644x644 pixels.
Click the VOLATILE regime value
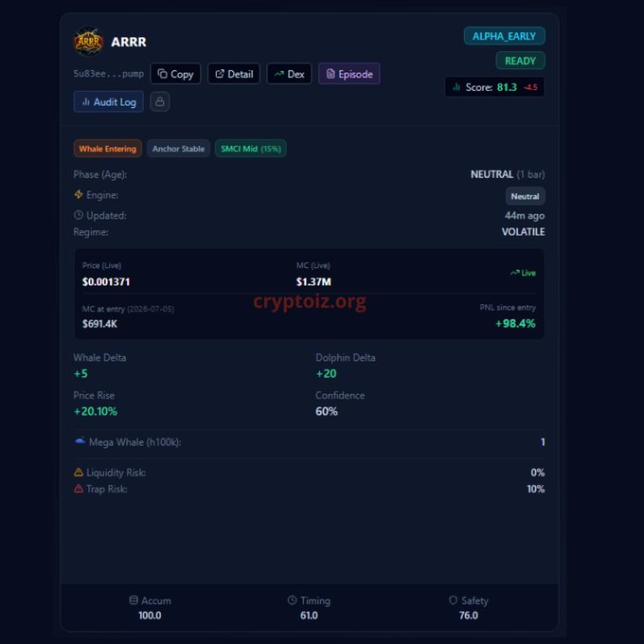click(523, 232)
